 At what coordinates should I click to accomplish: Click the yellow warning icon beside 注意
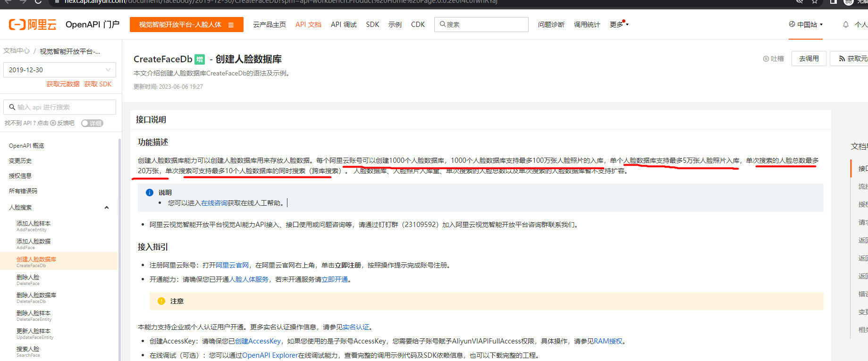161,301
